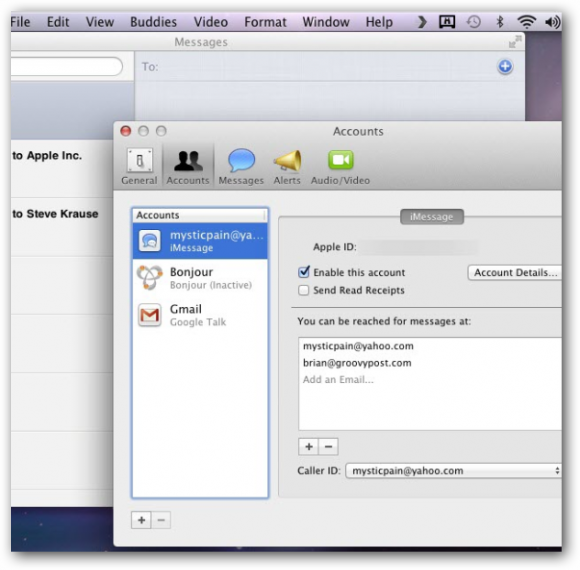The width and height of the screenshot is (580, 570).
Task: Select the Bonjour account icon
Action: (149, 277)
